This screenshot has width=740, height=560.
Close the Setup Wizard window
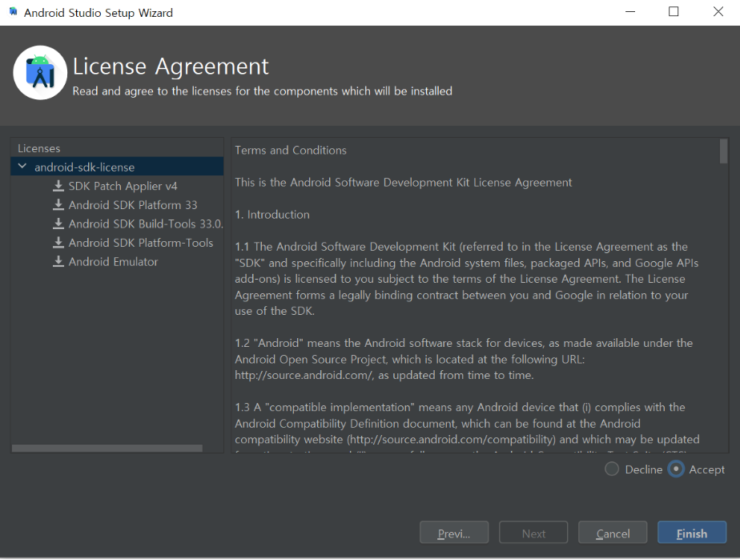pos(718,12)
